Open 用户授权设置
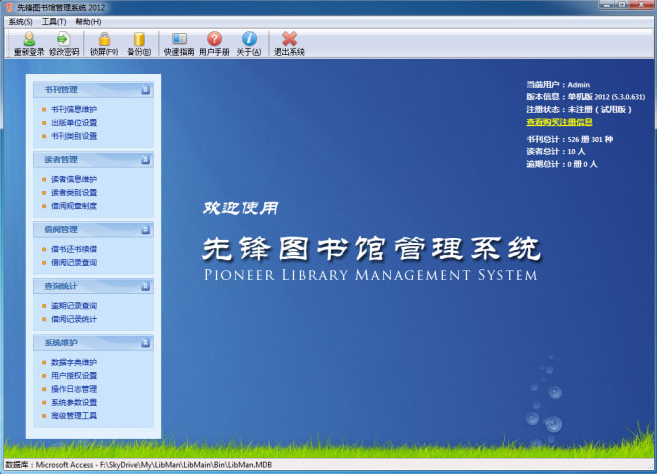The width and height of the screenshot is (657, 474). 74,376
